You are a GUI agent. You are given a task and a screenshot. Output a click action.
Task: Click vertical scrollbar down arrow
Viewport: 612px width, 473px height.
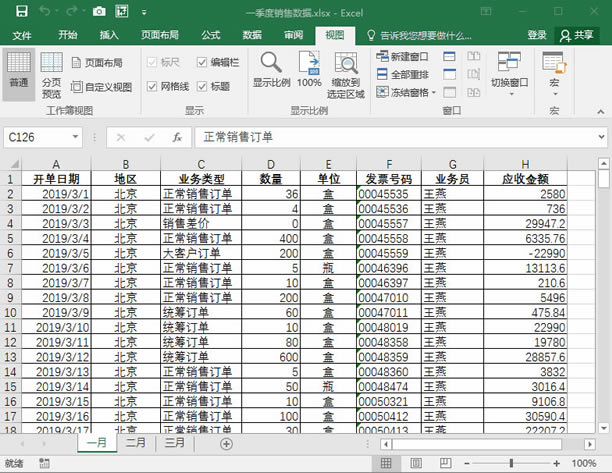(x=603, y=428)
